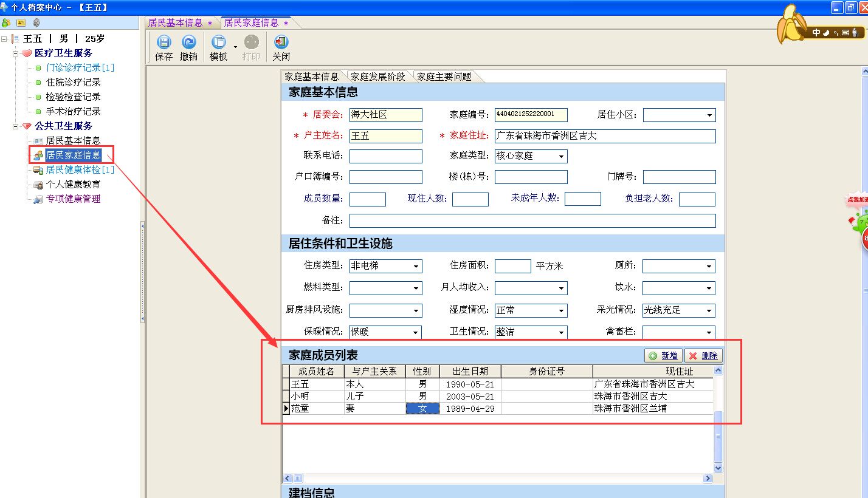Click the fingerprint icon above the tree

point(36,22)
